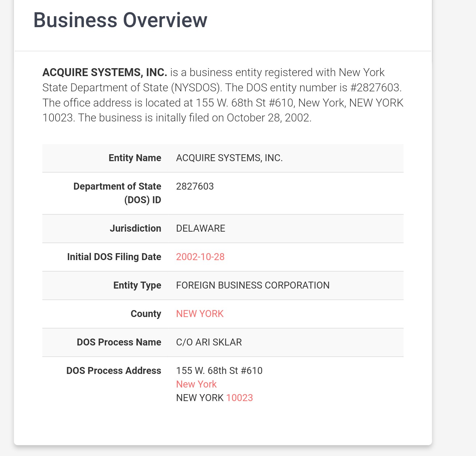Viewport: 476px width, 456px height.
Task: Open the 2002-10-28 filing date link
Action: 200,257
